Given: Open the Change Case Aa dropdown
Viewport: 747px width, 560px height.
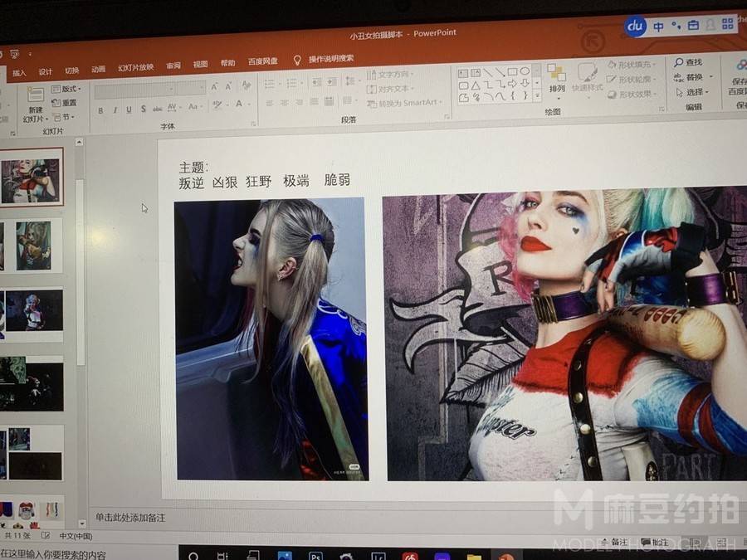Looking at the screenshot, I should coord(194,107).
